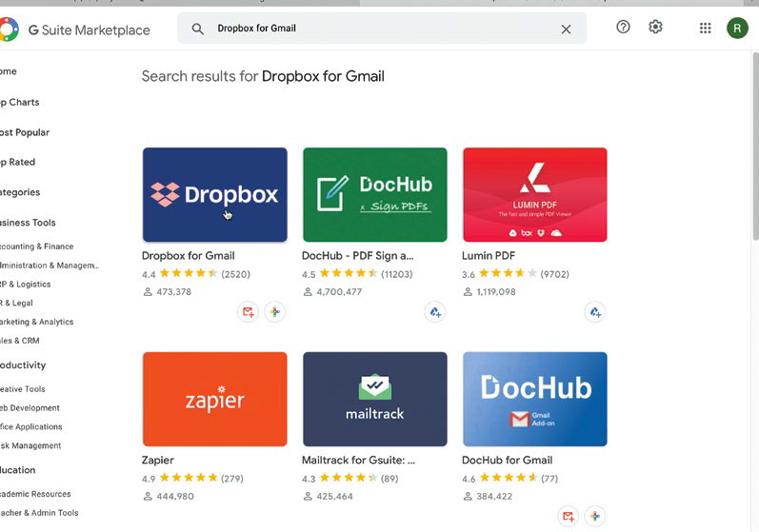Select Web Development subcategory

pos(30,408)
